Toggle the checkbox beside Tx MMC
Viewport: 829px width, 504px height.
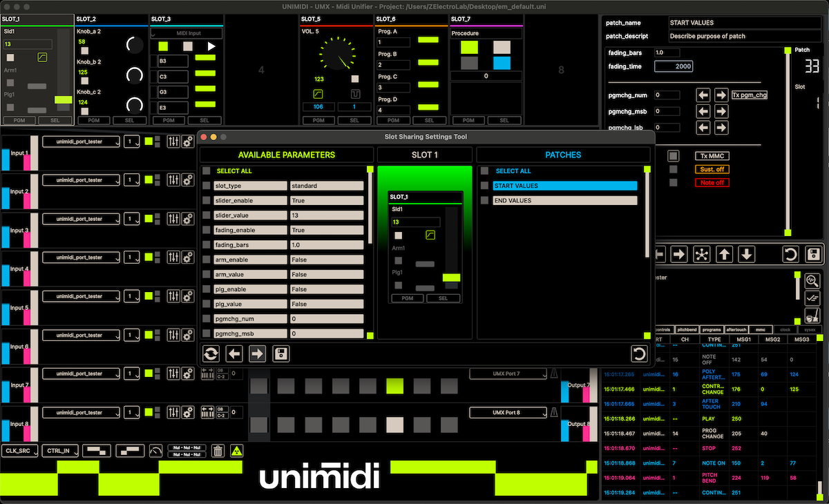[674, 156]
